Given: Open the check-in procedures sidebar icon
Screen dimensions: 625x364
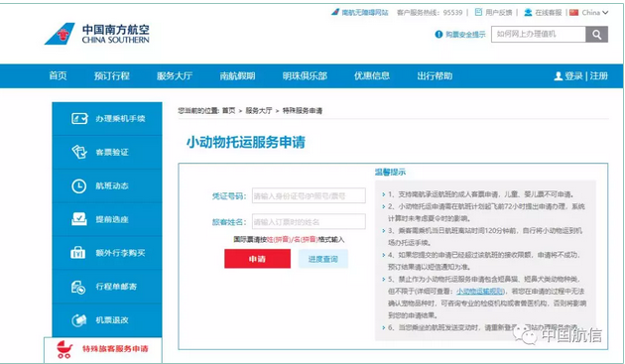Looking at the screenshot, I should coord(79,118).
